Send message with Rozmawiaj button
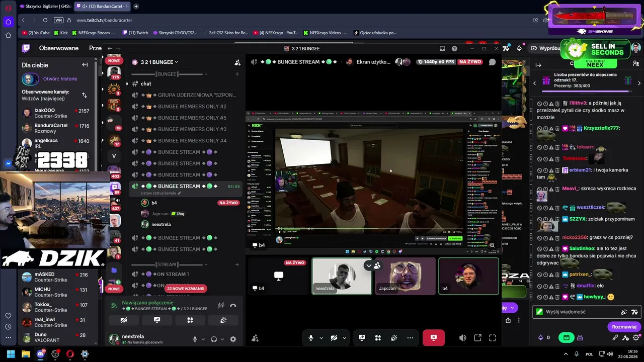The height and width of the screenshot is (362, 644). click(624, 327)
